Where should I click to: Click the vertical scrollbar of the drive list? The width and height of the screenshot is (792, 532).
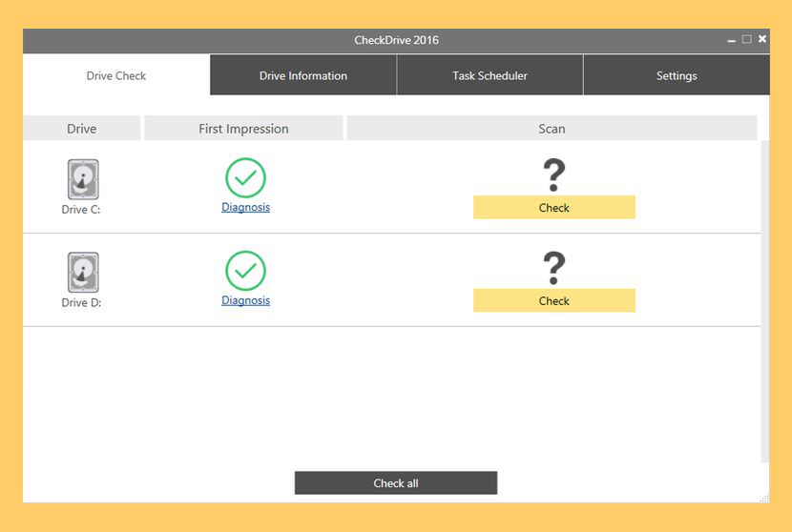tap(764, 301)
